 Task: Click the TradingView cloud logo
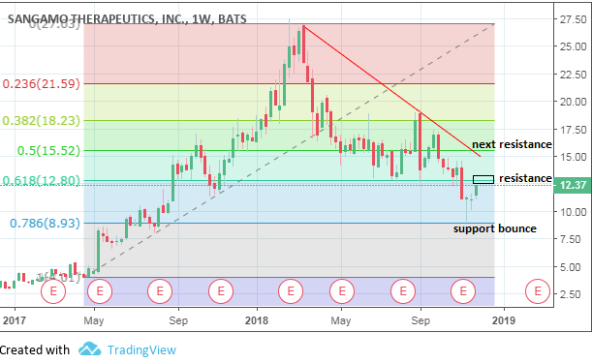pos(89,349)
